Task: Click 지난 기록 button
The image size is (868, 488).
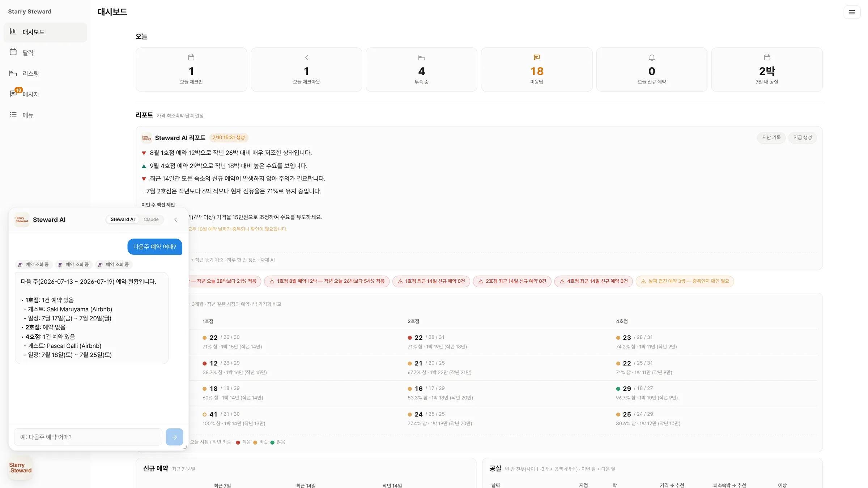Action: point(771,138)
